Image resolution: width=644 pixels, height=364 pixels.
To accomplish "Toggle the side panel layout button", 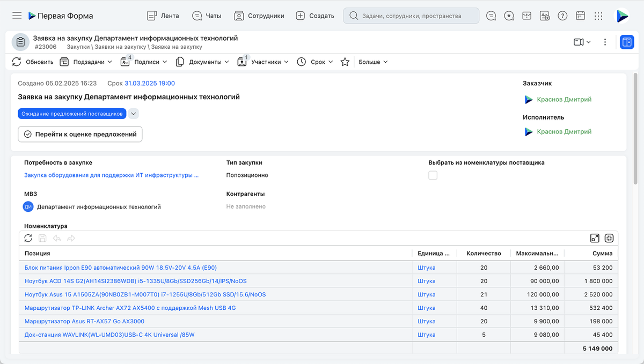I will click(626, 42).
